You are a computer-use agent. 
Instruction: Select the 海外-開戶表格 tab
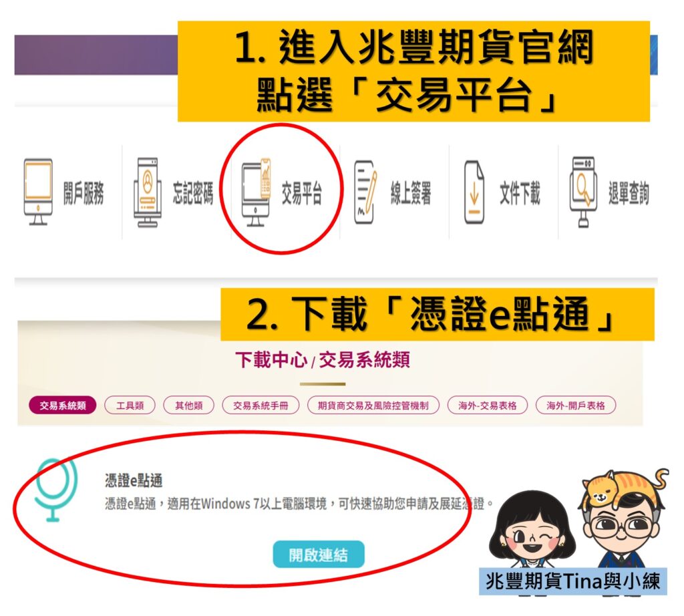576,406
